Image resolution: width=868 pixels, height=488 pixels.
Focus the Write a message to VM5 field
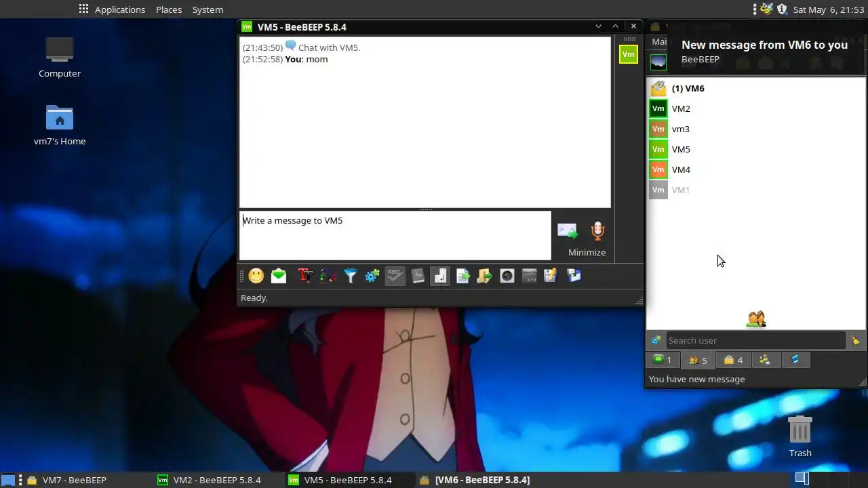(395, 235)
